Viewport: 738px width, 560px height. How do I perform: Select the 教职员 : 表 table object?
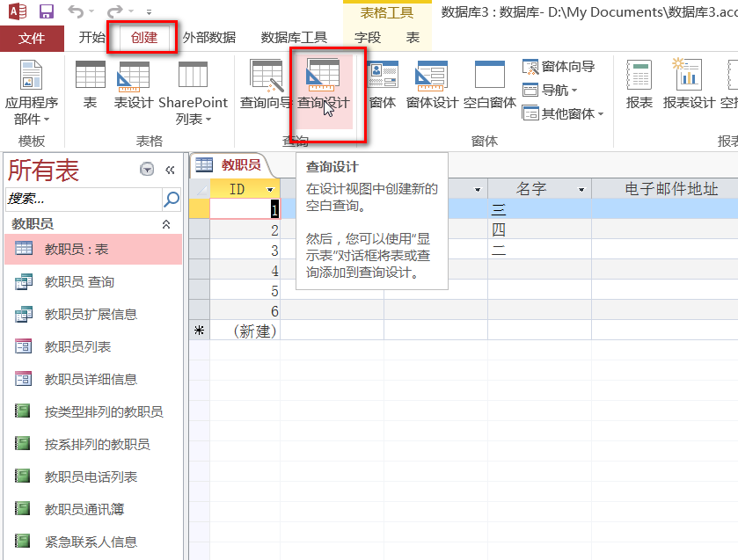93,249
